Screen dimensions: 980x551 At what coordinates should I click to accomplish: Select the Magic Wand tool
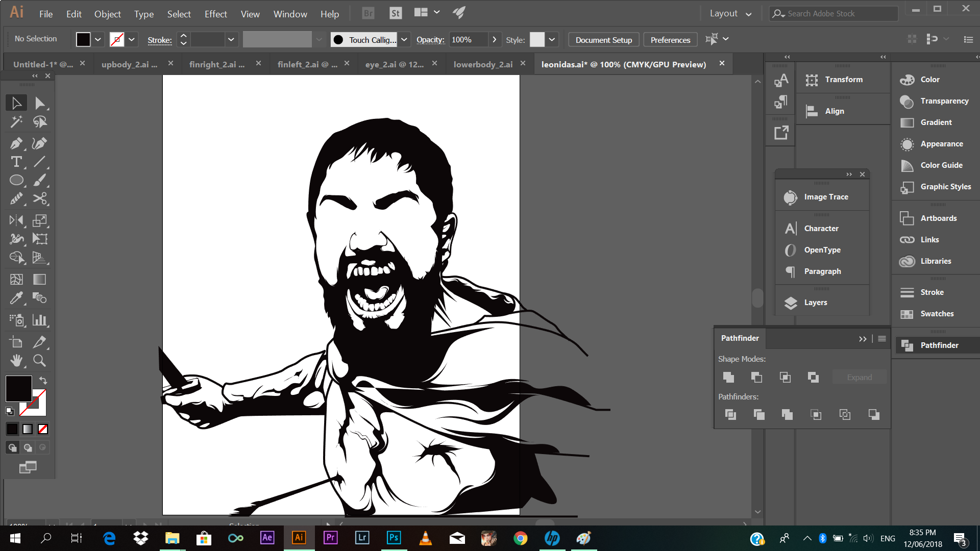pos(16,122)
